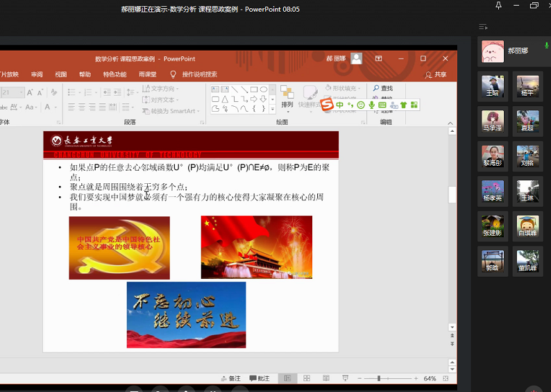Select the oval shape in shapes gallery
Image resolution: width=551 pixels, height=392 pixels.
(x=264, y=90)
